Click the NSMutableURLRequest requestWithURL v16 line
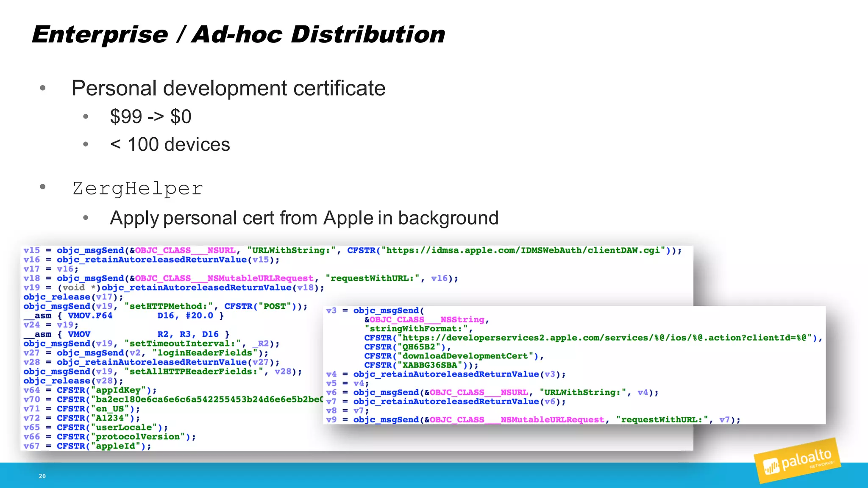 click(241, 278)
